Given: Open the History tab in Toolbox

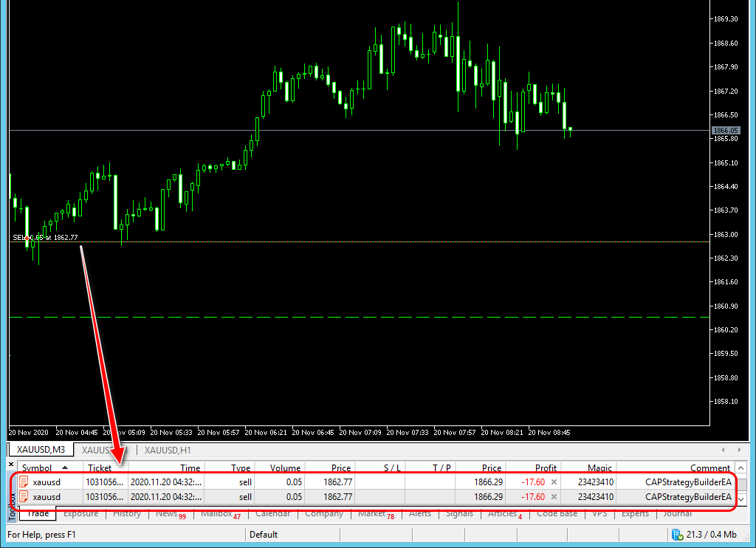Looking at the screenshot, I should coord(127,513).
